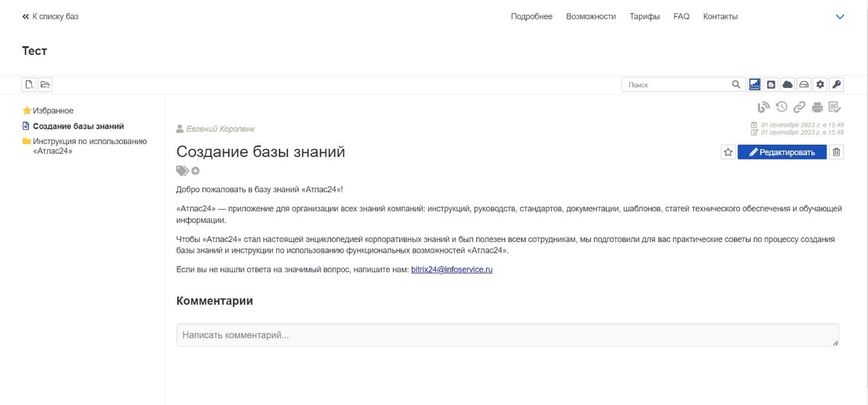Add article to favorites star button

point(728,152)
